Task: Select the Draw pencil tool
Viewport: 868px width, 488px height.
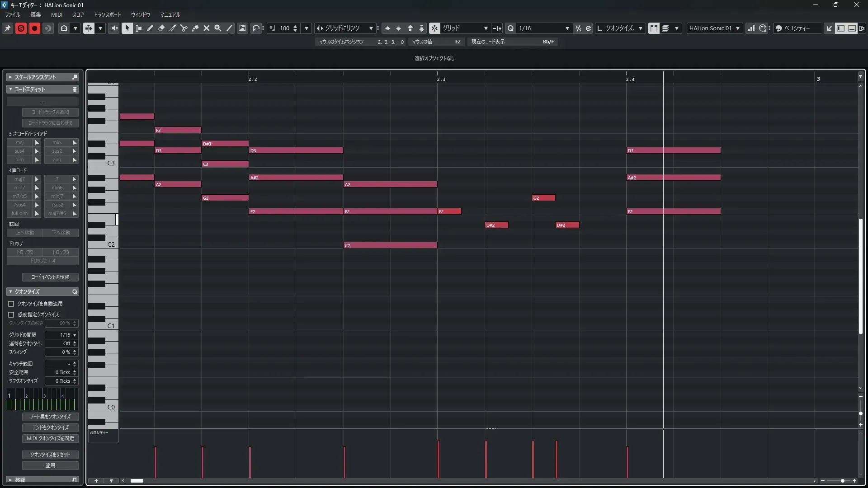Action: [x=150, y=28]
